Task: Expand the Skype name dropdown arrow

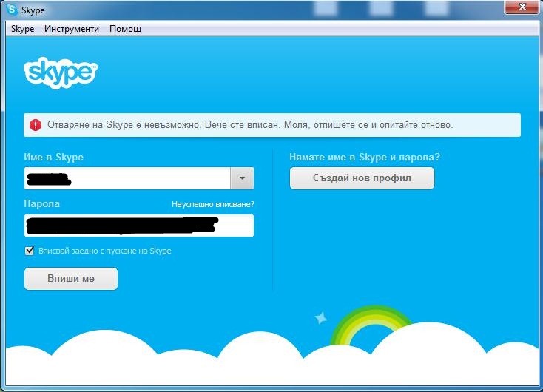Action: click(x=242, y=178)
